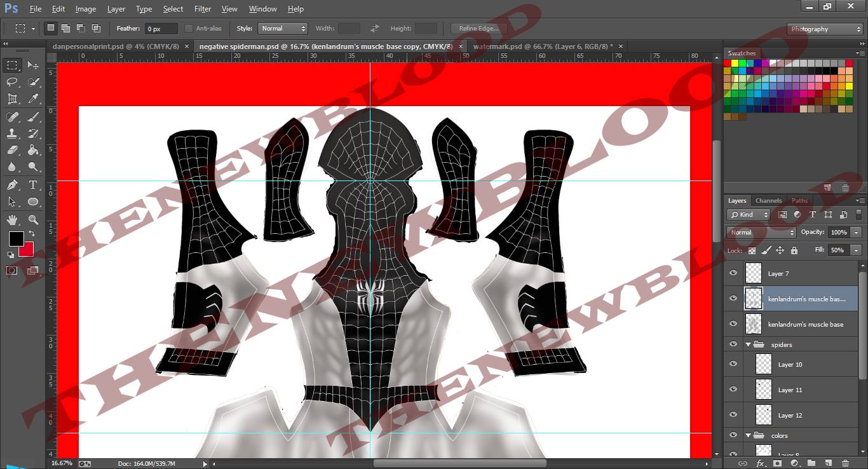Image resolution: width=868 pixels, height=469 pixels.
Task: Switch to danpersonalprint.psd document tab
Action: (x=115, y=46)
